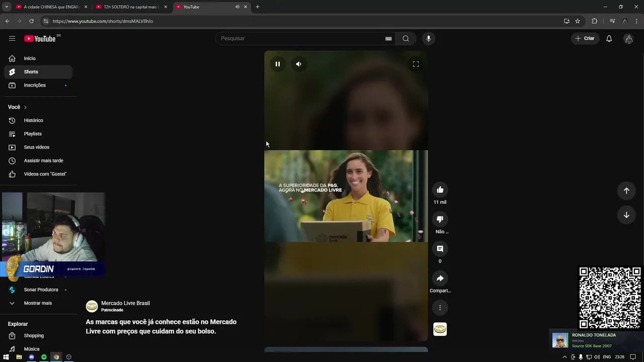Screen dimensions: 644x362
Task: Open the on-screen keyboard in search box
Action: coord(388,39)
